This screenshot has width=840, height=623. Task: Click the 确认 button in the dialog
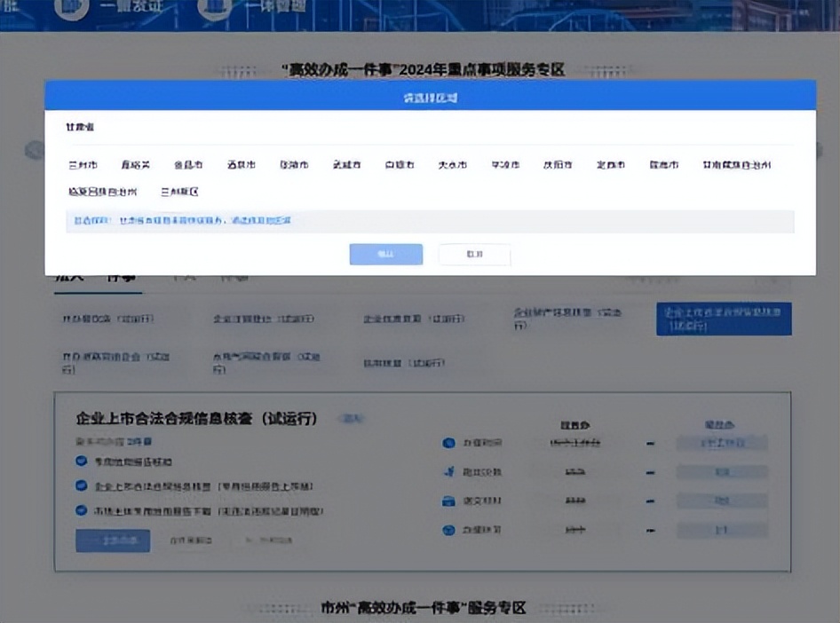click(x=385, y=255)
